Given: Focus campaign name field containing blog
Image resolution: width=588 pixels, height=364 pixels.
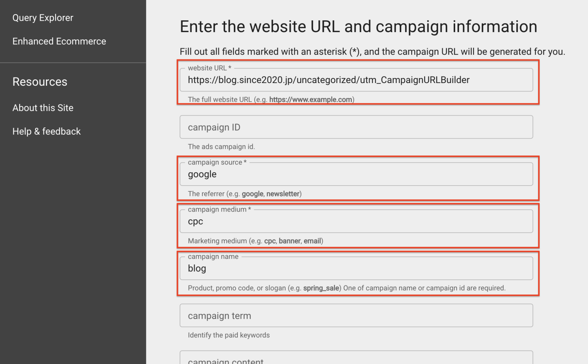Looking at the screenshot, I should 356,269.
